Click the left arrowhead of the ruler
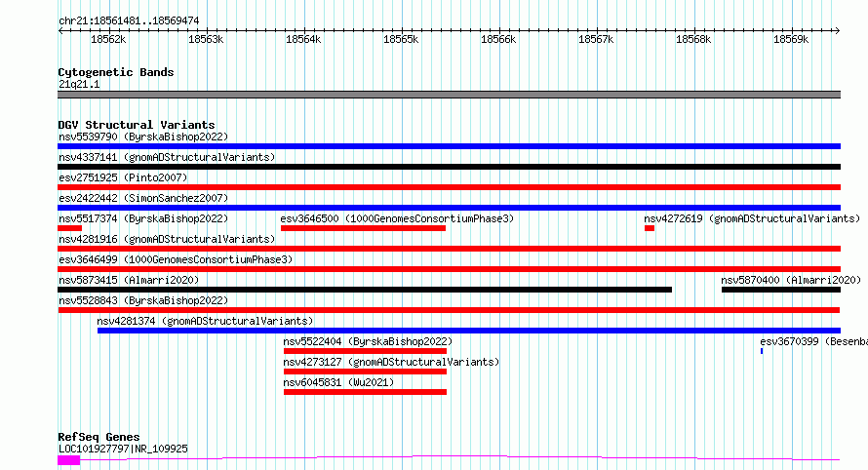 tap(60, 31)
